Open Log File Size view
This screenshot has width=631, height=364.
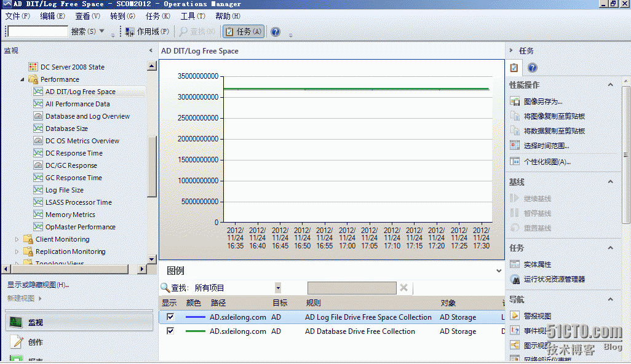pyautogui.click(x=65, y=190)
